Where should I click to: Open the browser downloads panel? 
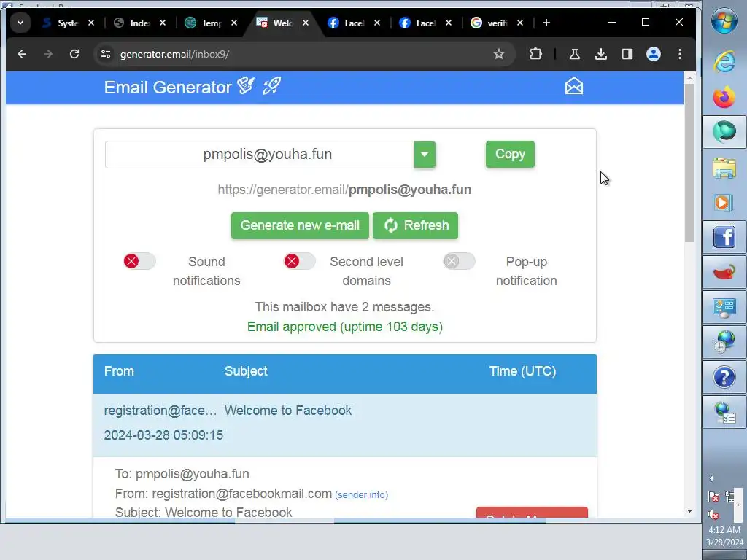(x=601, y=54)
